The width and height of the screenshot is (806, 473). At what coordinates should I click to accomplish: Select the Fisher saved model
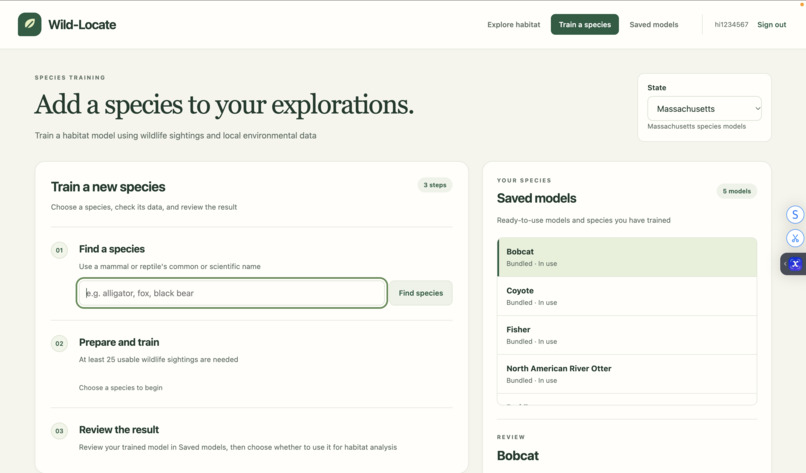tap(627, 335)
